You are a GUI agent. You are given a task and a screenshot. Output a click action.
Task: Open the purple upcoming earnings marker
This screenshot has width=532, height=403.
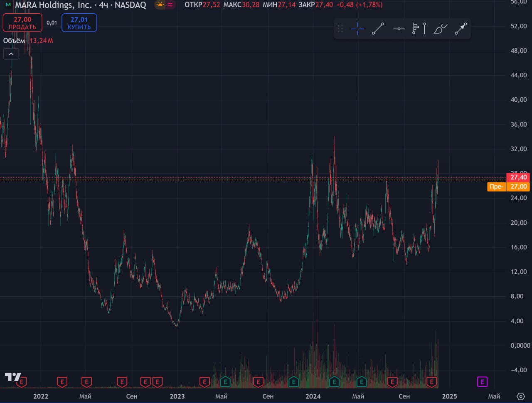tap(482, 382)
